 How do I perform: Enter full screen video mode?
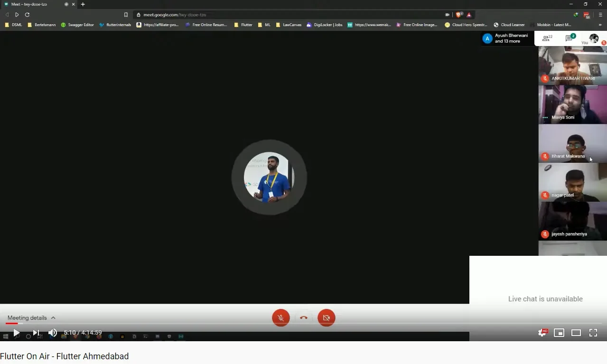pyautogui.click(x=593, y=333)
